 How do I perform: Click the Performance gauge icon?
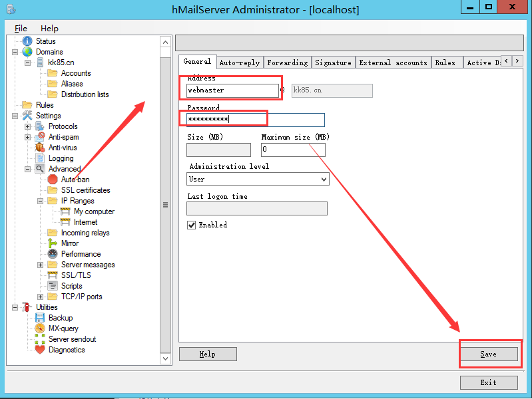(x=52, y=254)
